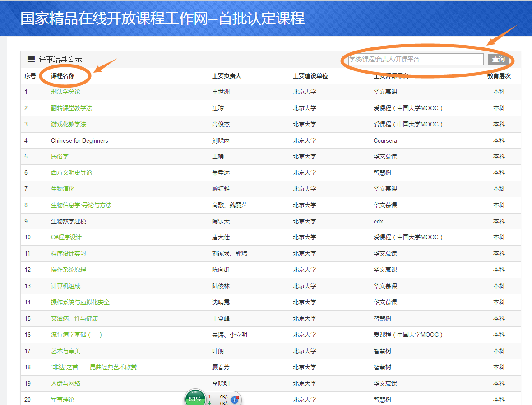Open the 刑法学总论 course link
Image resolution: width=532 pixels, height=405 pixels.
65,92
